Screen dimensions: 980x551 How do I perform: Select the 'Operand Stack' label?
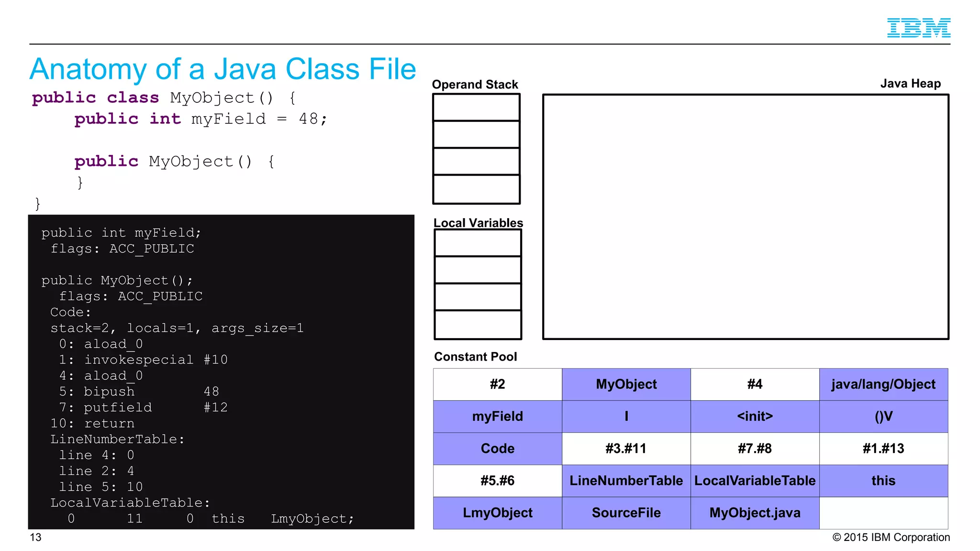tap(475, 85)
